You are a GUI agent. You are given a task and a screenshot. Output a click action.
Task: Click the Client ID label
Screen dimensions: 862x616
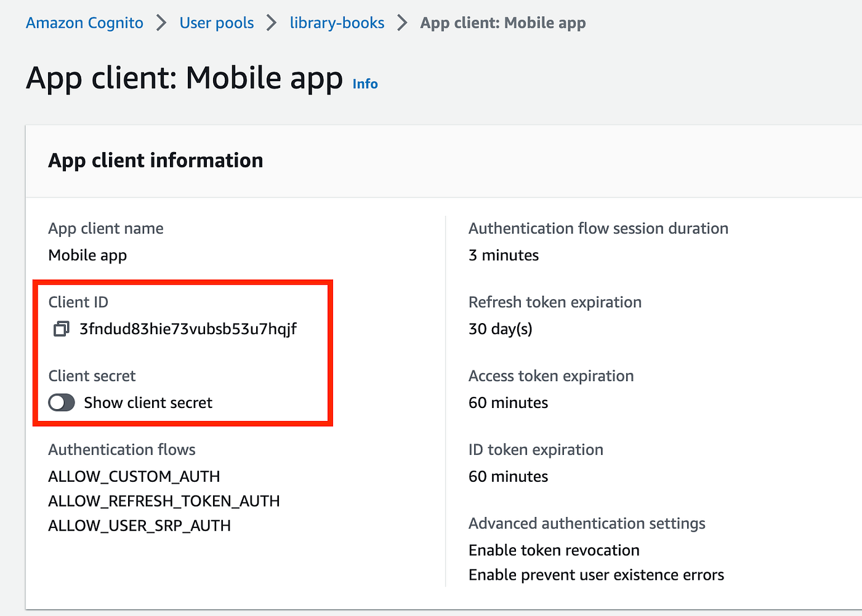78,302
